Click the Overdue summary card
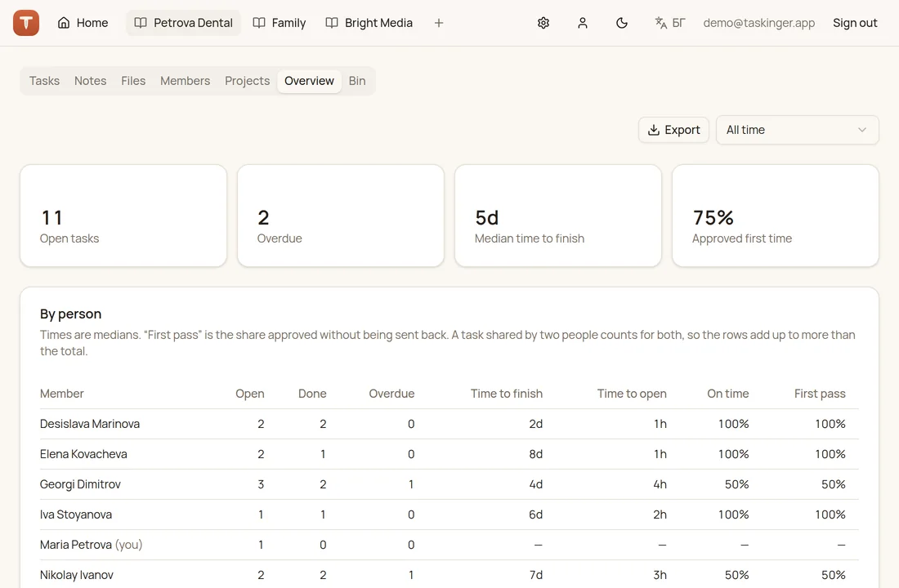 tap(341, 216)
